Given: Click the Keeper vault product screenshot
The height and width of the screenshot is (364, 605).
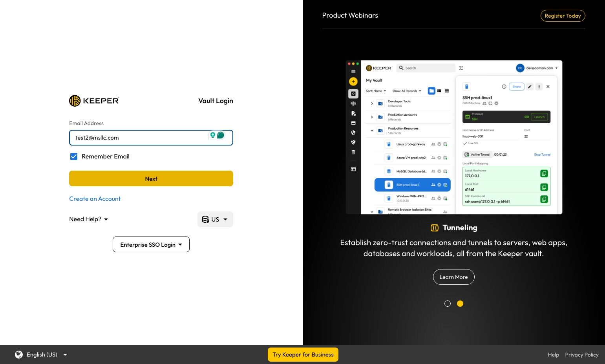Looking at the screenshot, I should (454, 137).
